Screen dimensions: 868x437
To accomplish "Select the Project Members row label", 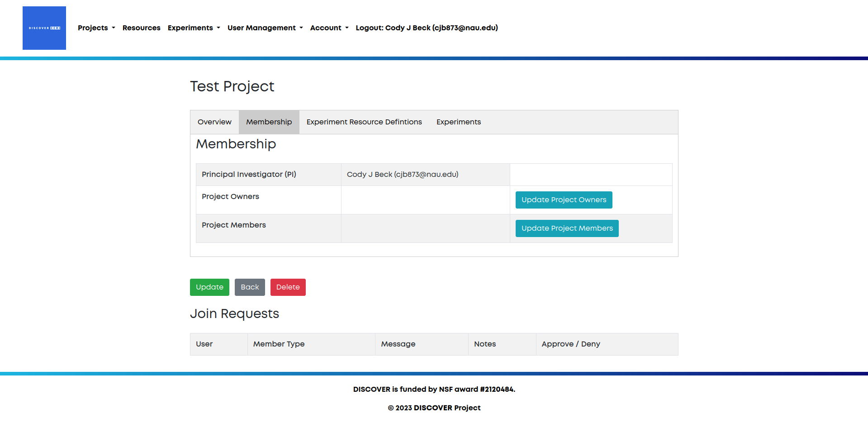I will [x=269, y=228].
